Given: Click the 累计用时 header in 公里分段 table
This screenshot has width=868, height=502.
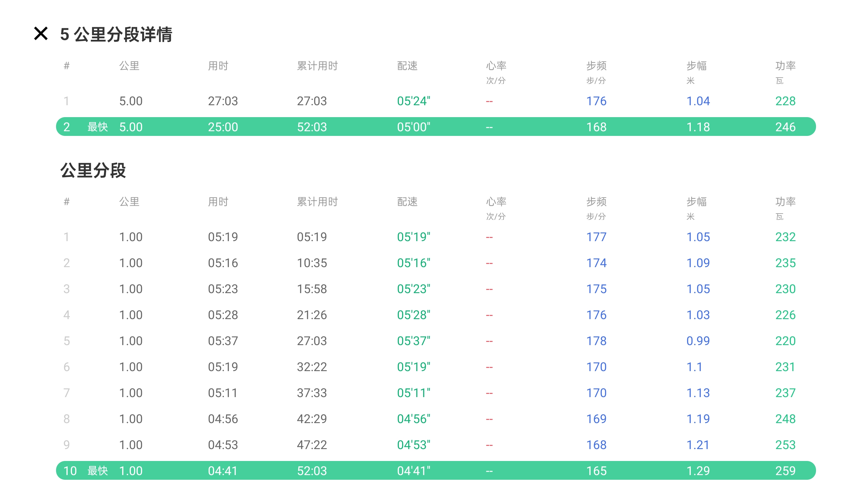Looking at the screenshot, I should (x=317, y=202).
